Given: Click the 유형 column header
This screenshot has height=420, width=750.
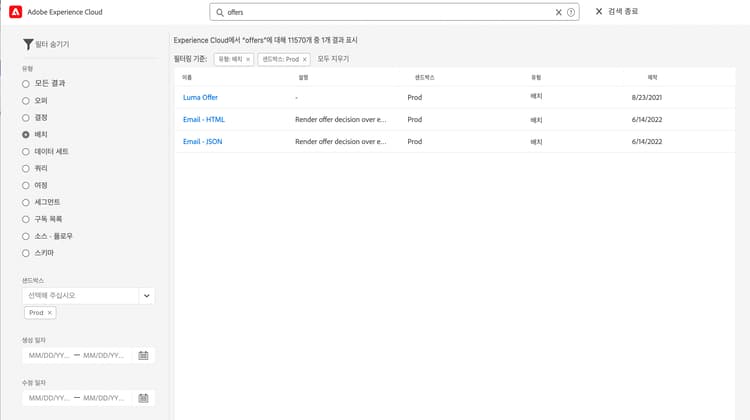Looking at the screenshot, I should 536,77.
